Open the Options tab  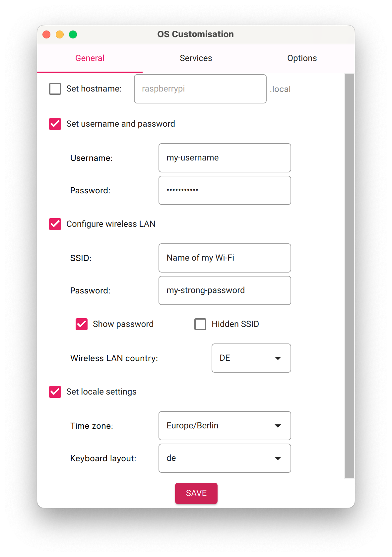pyautogui.click(x=302, y=58)
